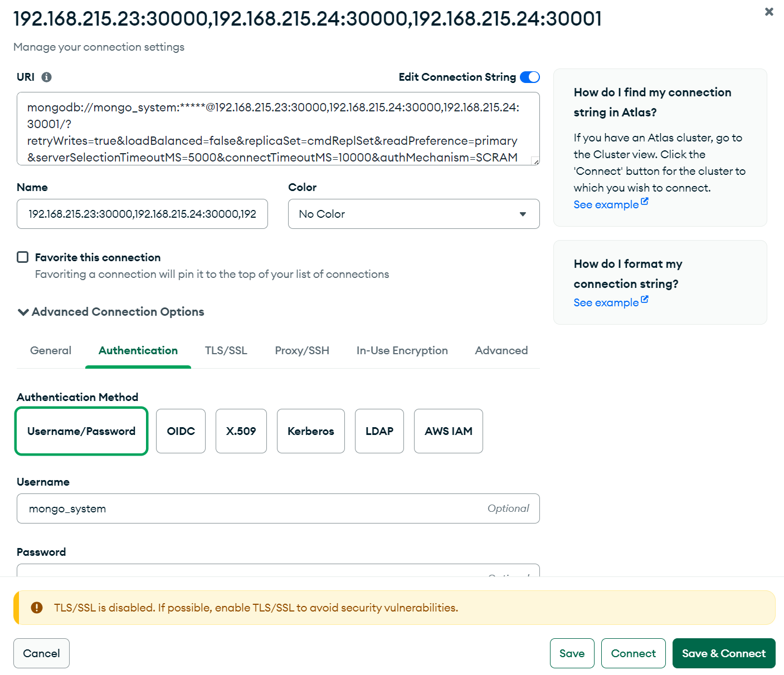Open the Advanced tab
The height and width of the screenshot is (675, 784).
click(501, 350)
